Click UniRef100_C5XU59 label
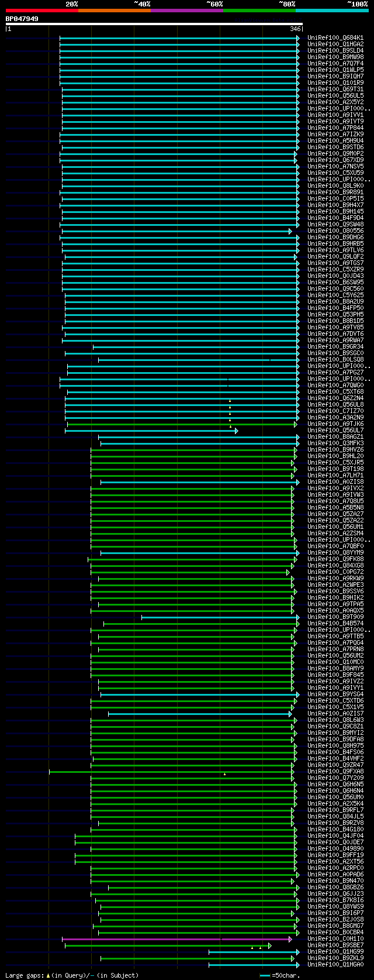 coord(335,173)
